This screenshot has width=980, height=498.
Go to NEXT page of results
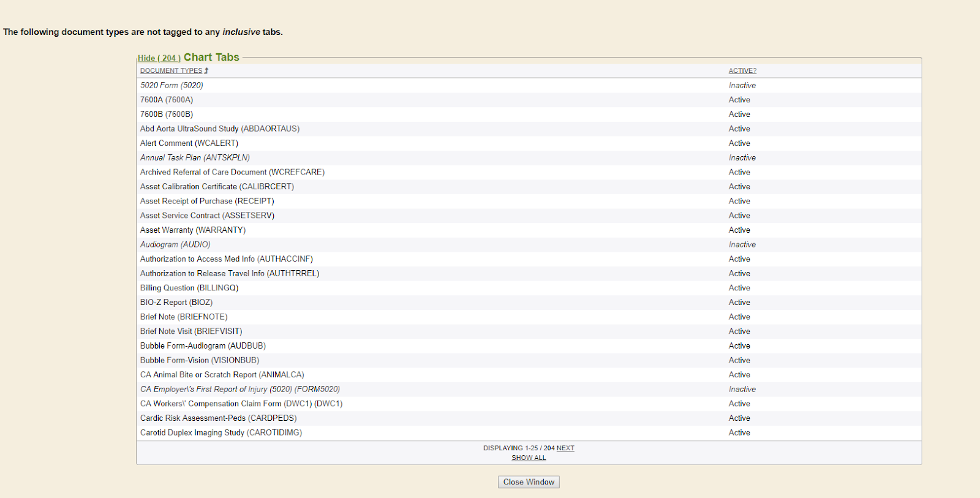click(x=565, y=448)
